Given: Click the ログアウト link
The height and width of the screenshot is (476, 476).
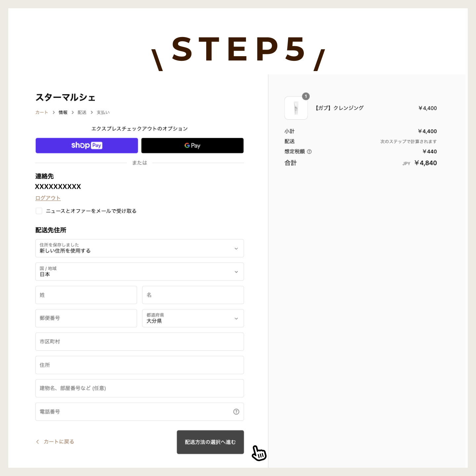Looking at the screenshot, I should [x=48, y=198].
